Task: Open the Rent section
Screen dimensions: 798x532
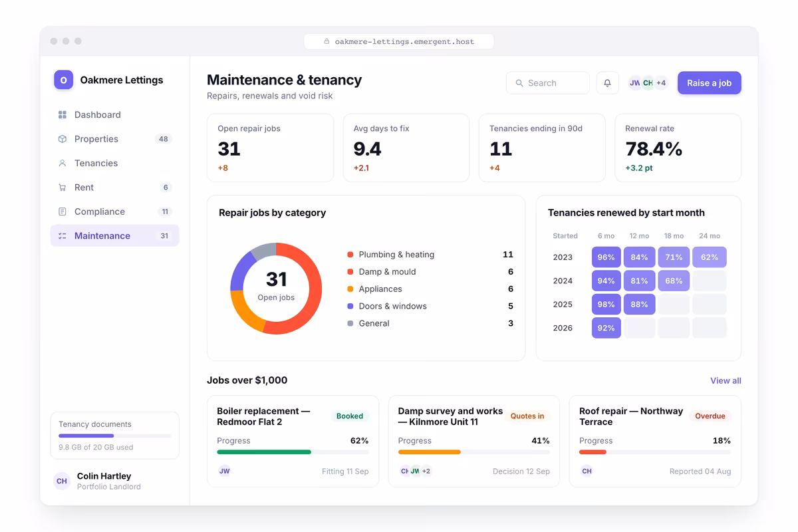Action: pyautogui.click(x=114, y=188)
